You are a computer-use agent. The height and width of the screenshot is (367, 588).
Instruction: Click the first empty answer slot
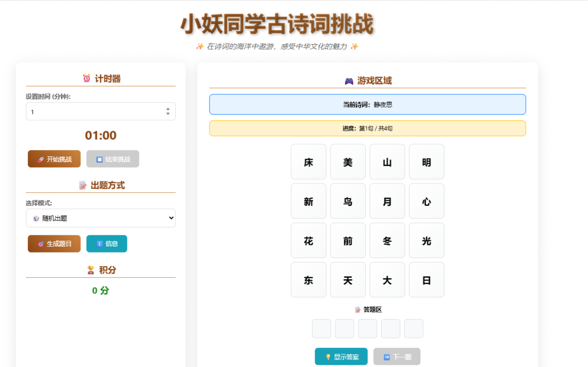(x=321, y=329)
